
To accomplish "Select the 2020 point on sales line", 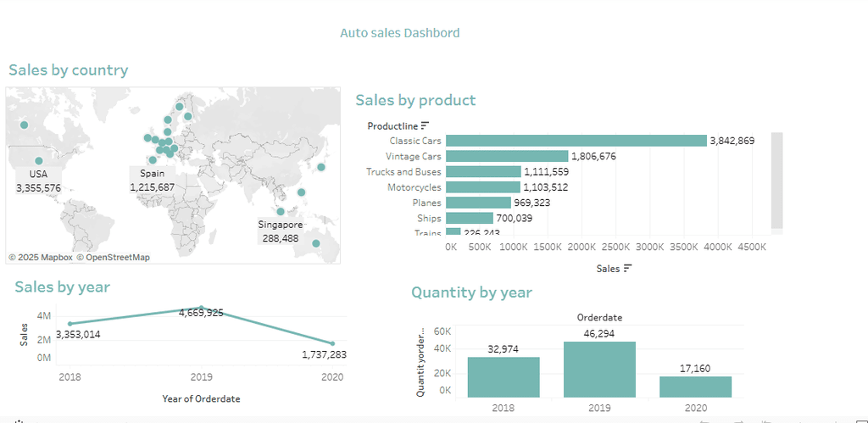I will (x=332, y=343).
